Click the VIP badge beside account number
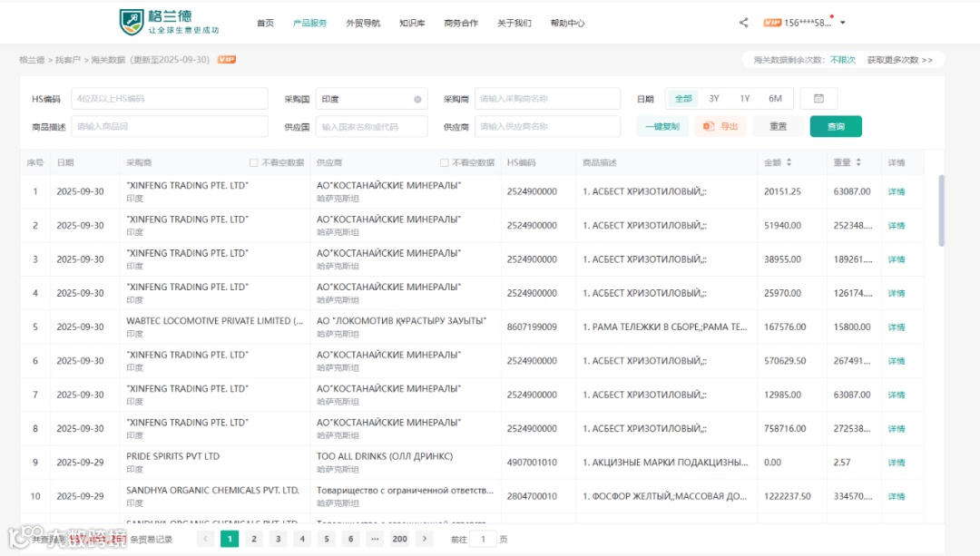 pyautogui.click(x=772, y=23)
